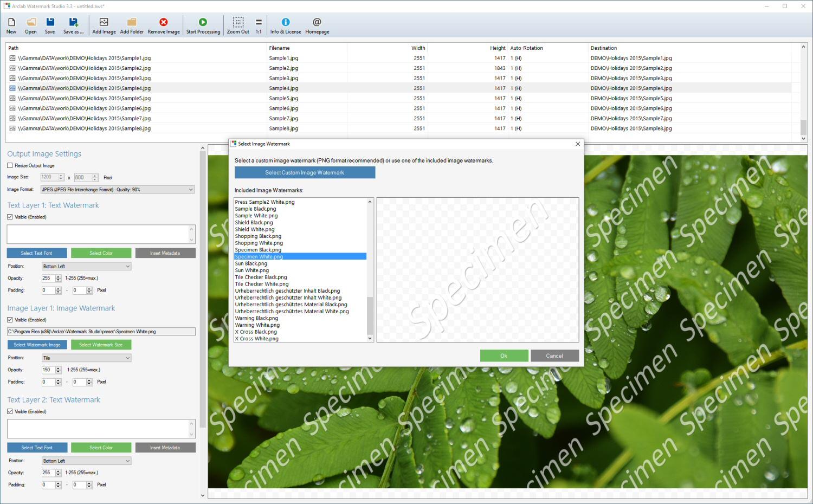813x504 pixels.
Task: Open Text Layer 1 Position dropdown
Action: pos(87,266)
